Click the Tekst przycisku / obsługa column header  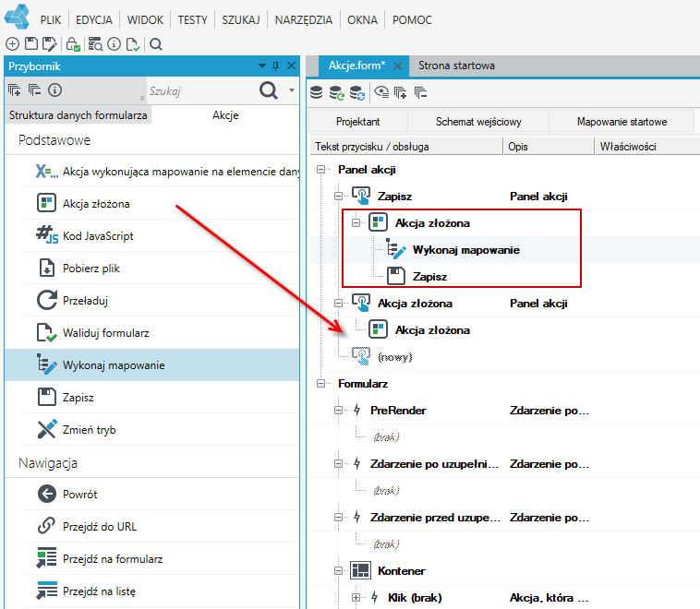pos(406,147)
